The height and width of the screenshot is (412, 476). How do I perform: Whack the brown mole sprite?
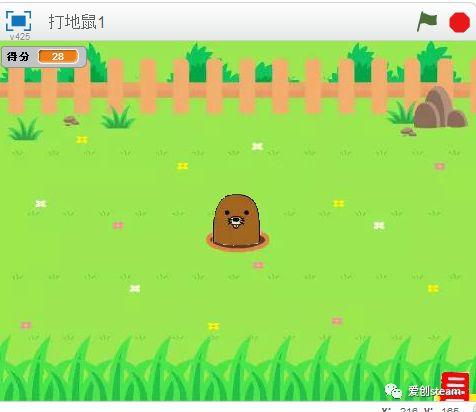(236, 221)
